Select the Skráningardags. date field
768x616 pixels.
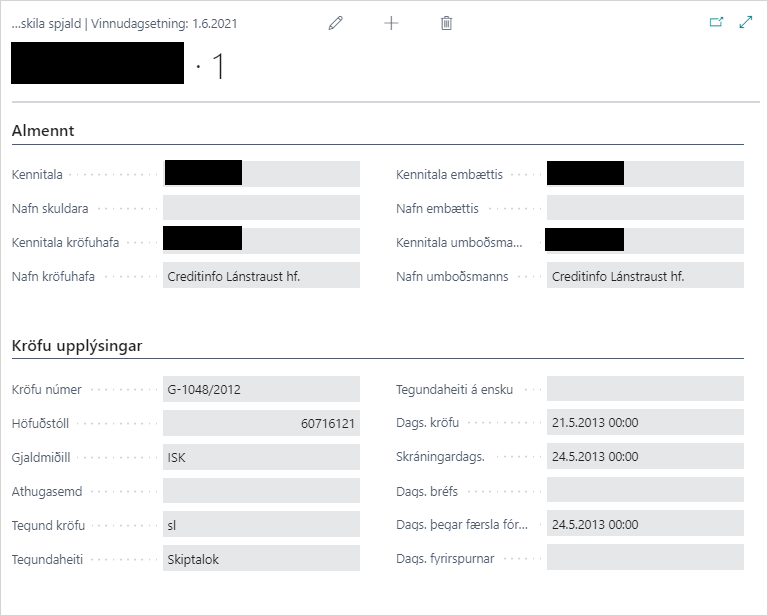pyautogui.click(x=645, y=457)
